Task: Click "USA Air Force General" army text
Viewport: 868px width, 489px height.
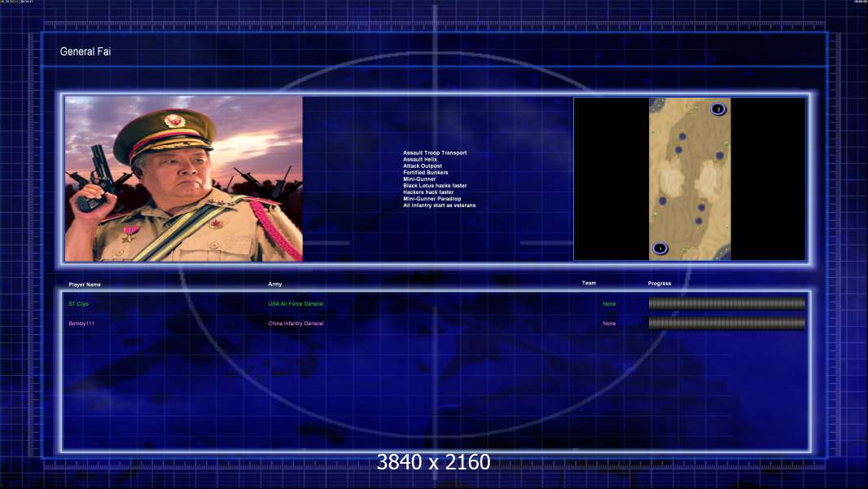Action: [296, 304]
